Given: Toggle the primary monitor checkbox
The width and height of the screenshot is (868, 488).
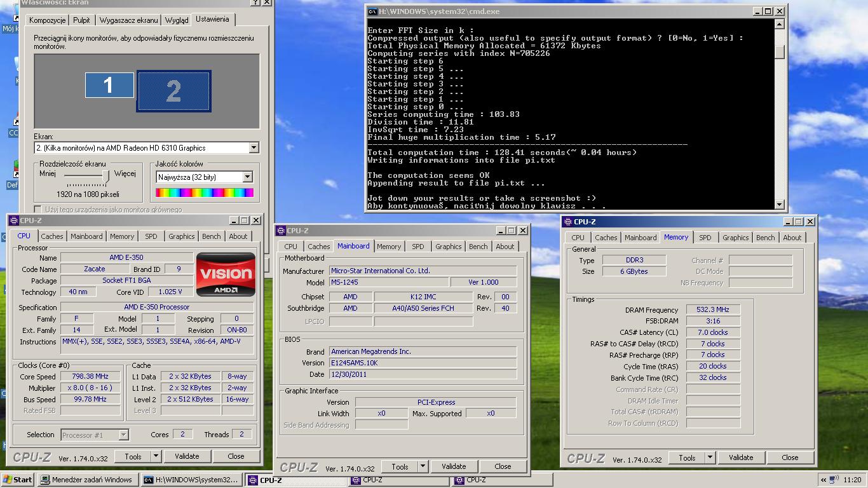Looking at the screenshot, I should tap(38, 210).
